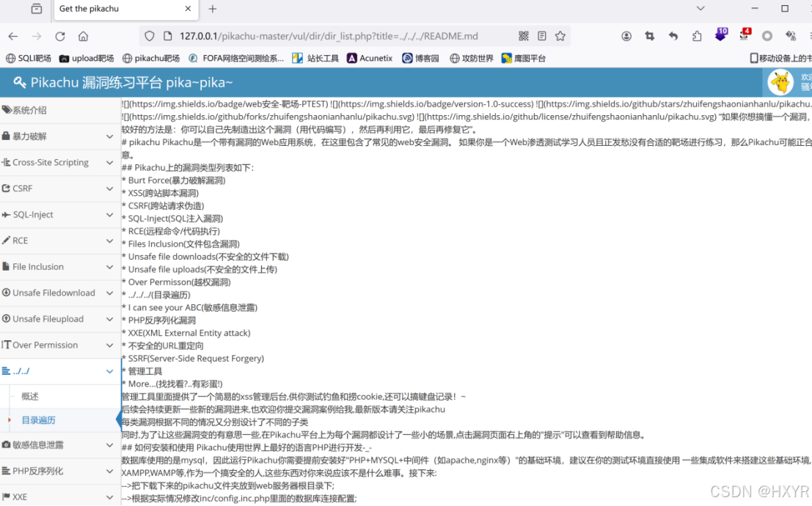Expand the File Inclusion chevron
Viewport: 812px width, 506px height.
[x=109, y=267]
